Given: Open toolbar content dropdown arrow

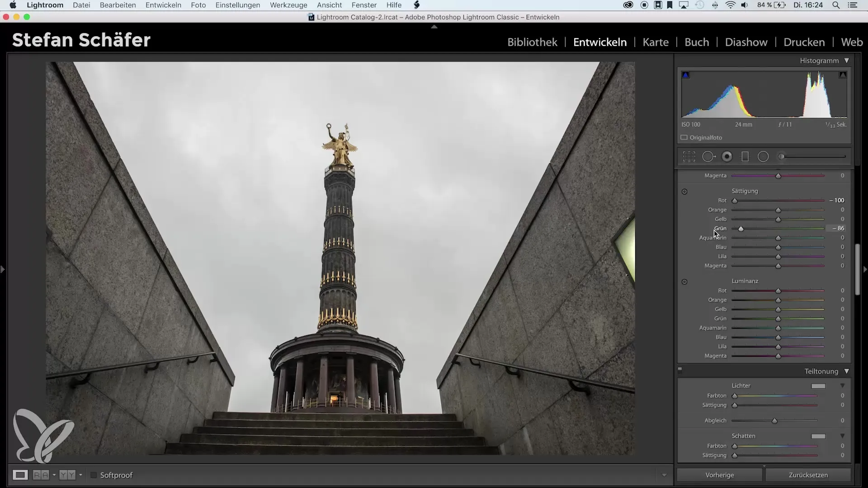Looking at the screenshot, I should tap(664, 475).
